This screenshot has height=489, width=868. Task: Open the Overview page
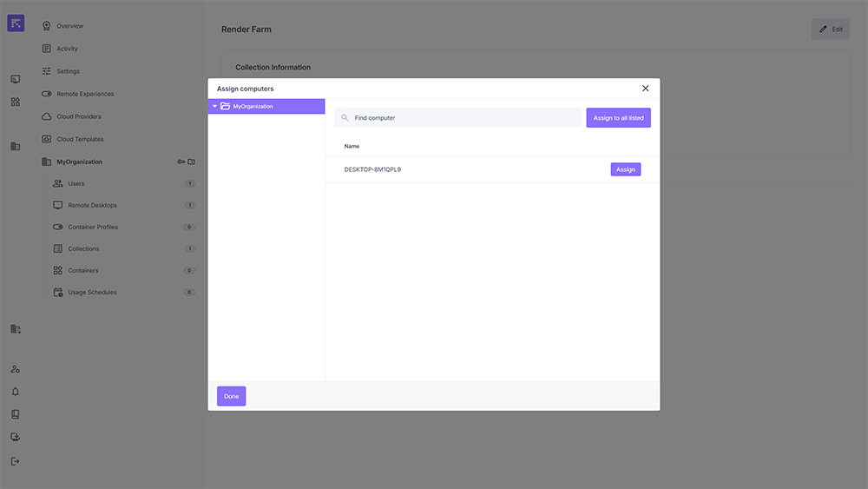pos(69,26)
